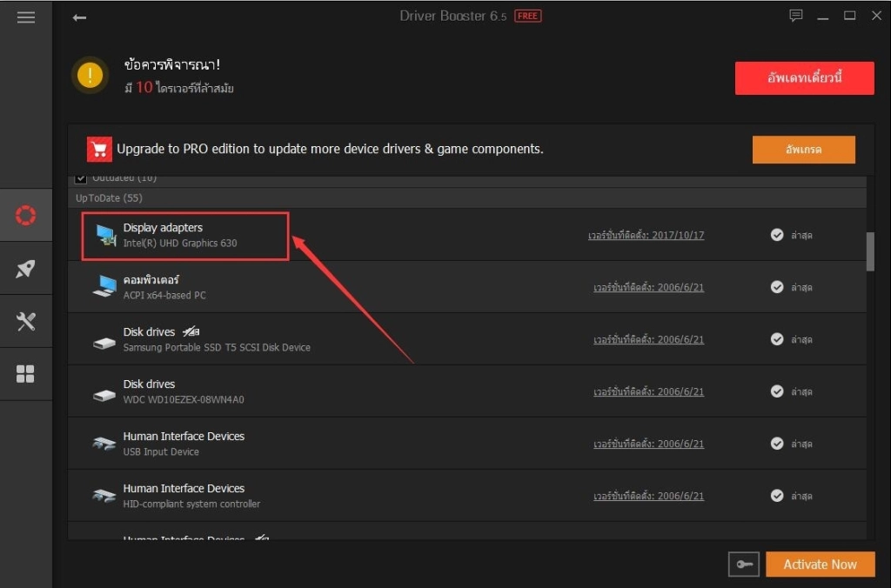The image size is (891, 588).
Task: Collapse the UpToDate (55) group header
Action: point(466,197)
